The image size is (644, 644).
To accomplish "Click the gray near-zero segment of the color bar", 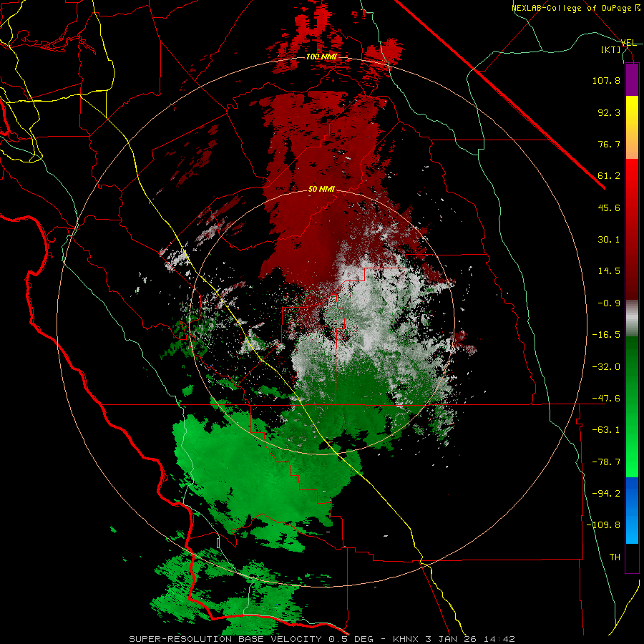I will 632,318.
